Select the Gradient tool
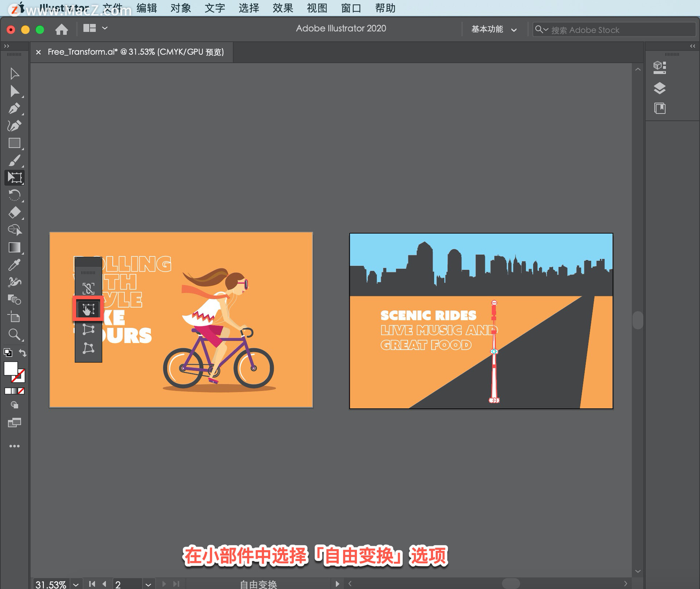 pos(15,247)
